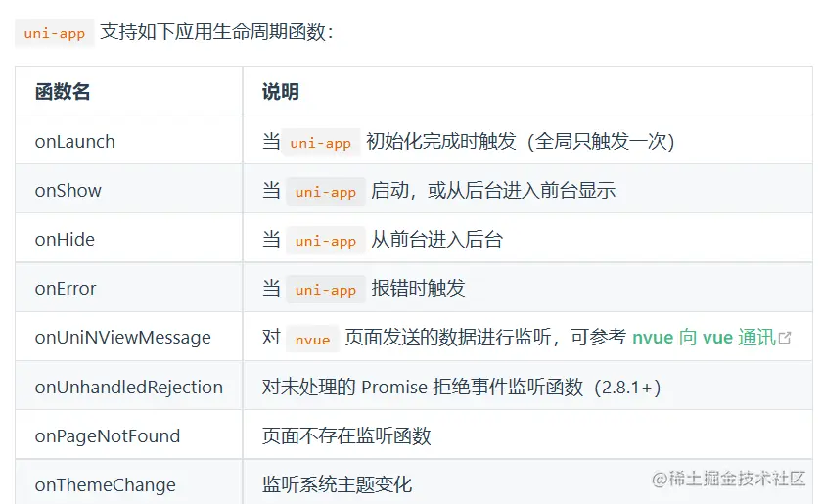Click the uni-app code tag in onLaunch row
Screen dimensions: 822x504
tap(321, 142)
